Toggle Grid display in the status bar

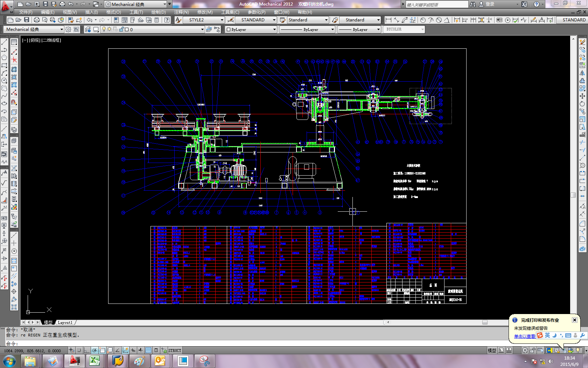pos(79,350)
